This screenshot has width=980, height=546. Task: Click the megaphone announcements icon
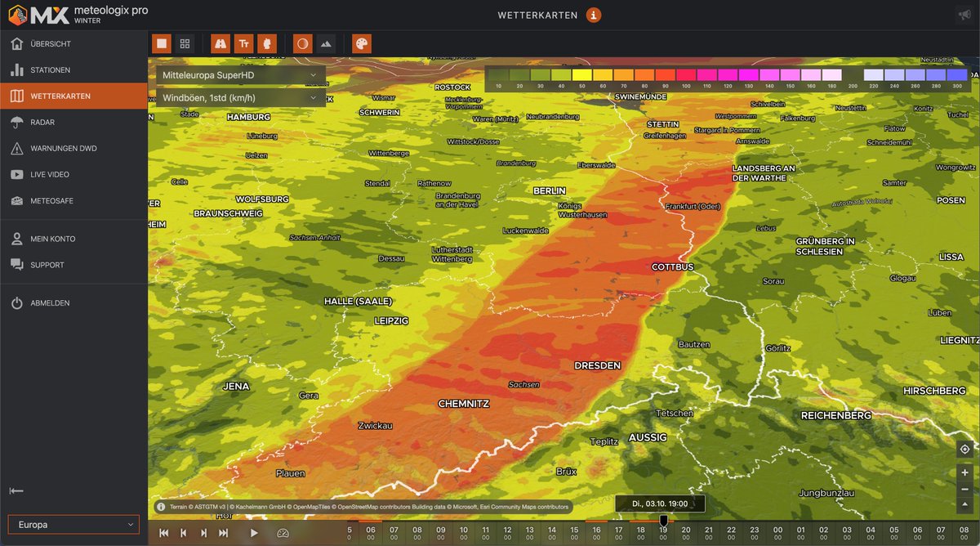click(964, 15)
